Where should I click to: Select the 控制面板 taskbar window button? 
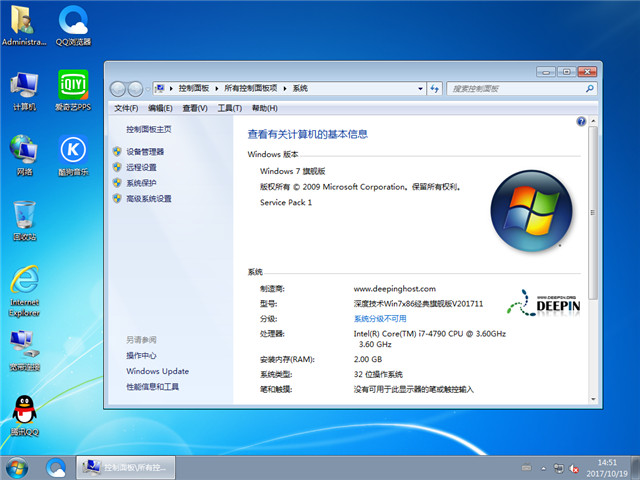pos(126,468)
